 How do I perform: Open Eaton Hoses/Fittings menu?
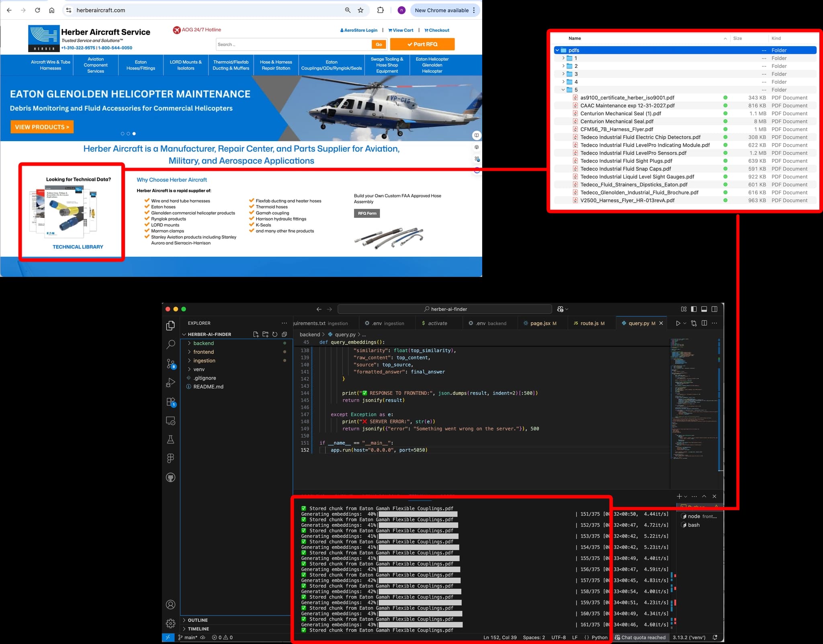click(141, 65)
